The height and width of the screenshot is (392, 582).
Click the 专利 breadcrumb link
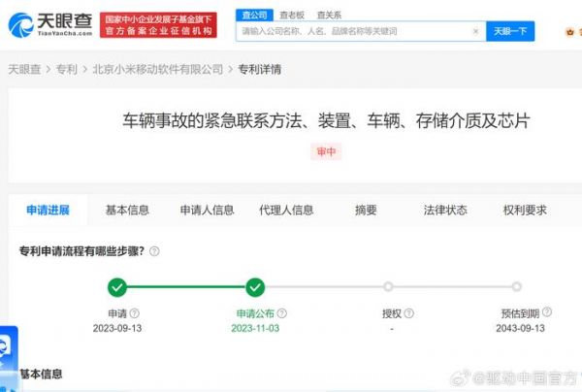66,70
